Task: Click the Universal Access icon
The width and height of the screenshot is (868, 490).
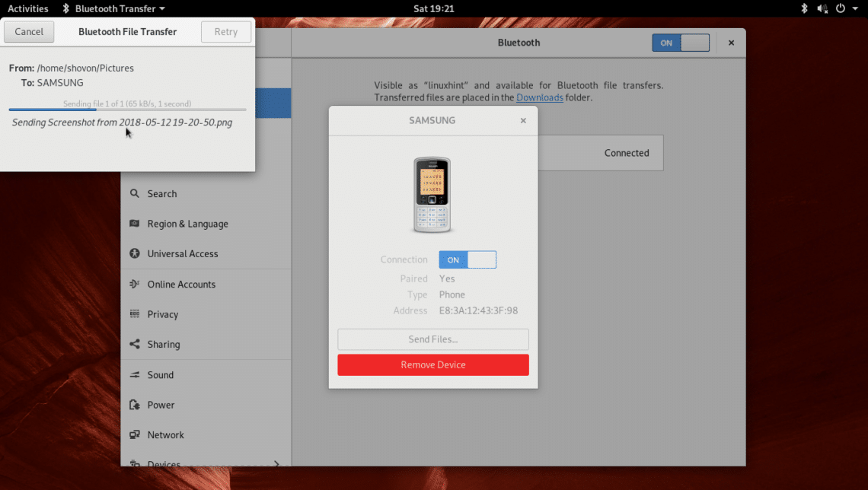Action: point(134,253)
